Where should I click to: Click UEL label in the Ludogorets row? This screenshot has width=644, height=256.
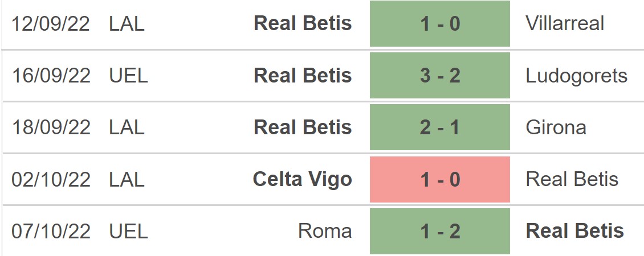click(128, 76)
